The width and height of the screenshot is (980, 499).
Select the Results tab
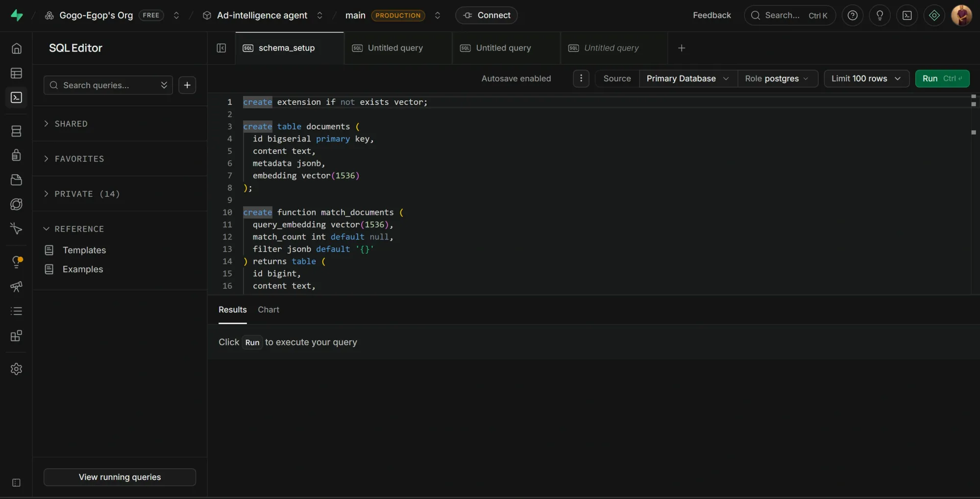click(233, 309)
